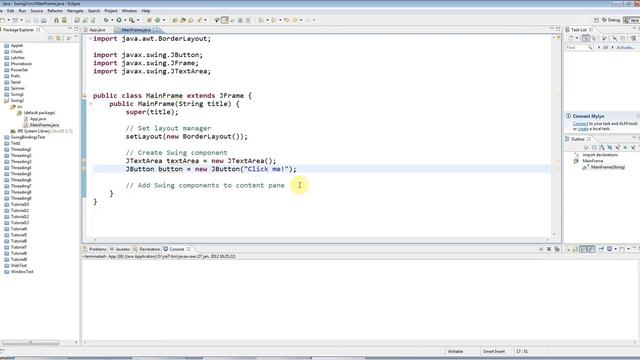The height and width of the screenshot is (360, 640).
Task: Click the Find field in Task List
Action: (579, 47)
